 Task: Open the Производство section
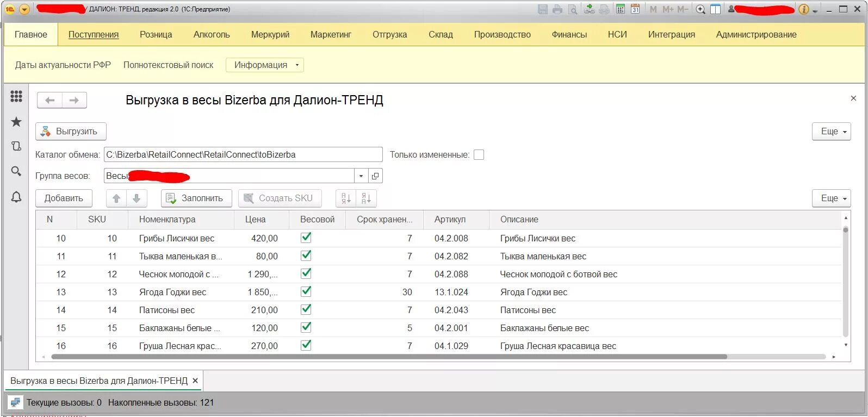pos(503,34)
